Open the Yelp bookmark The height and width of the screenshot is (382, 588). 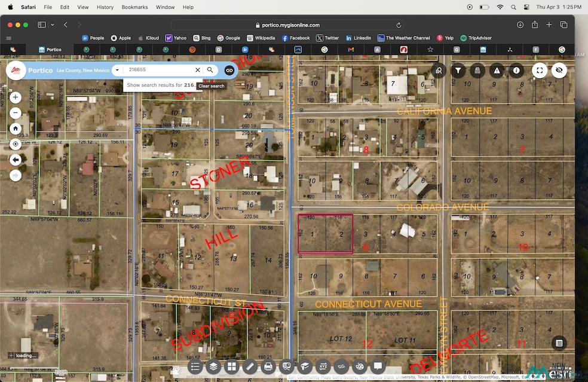pyautogui.click(x=446, y=38)
